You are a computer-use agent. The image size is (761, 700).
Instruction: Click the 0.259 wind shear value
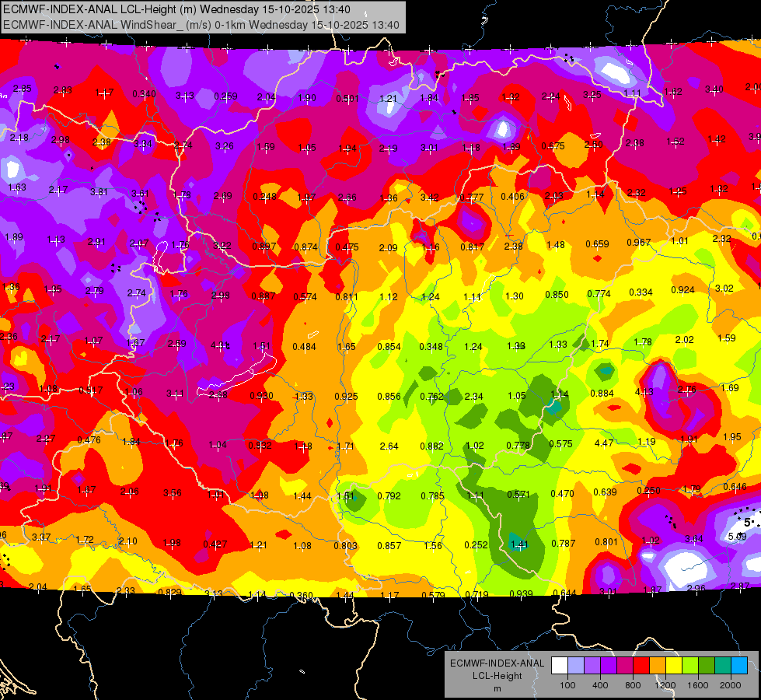[x=225, y=96]
